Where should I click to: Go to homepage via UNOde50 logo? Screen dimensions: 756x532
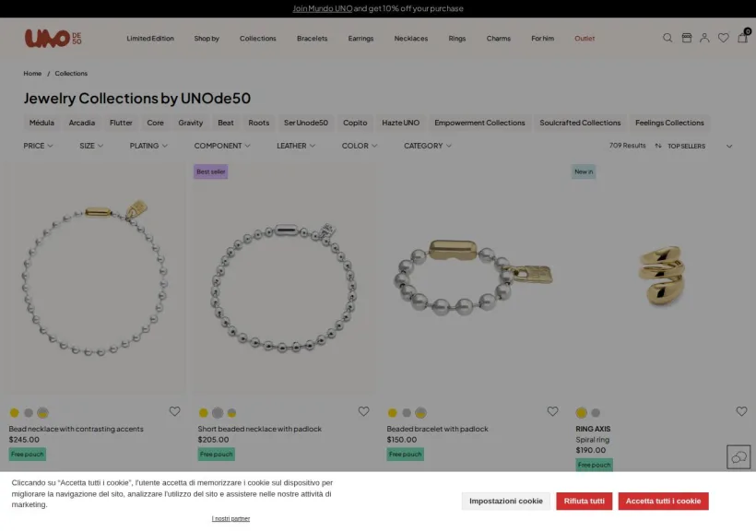53,38
